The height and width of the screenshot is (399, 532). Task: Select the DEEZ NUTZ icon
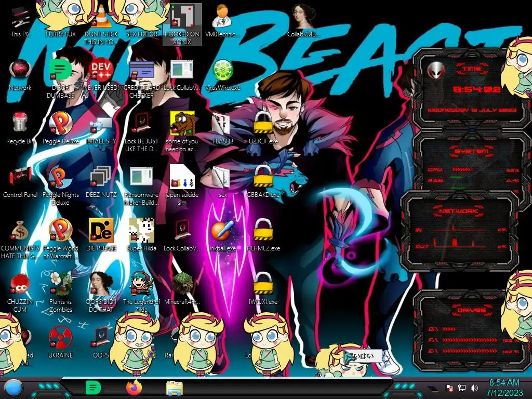(x=101, y=182)
